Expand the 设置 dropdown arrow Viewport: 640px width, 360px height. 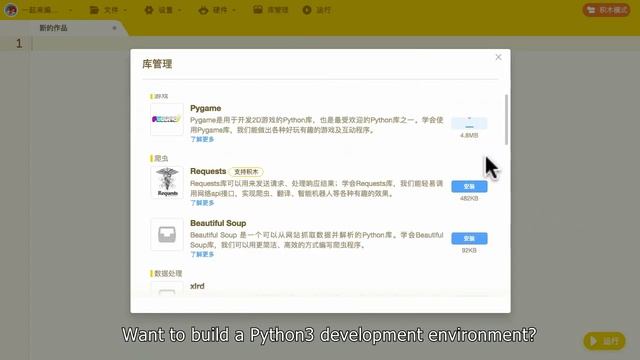pos(180,10)
